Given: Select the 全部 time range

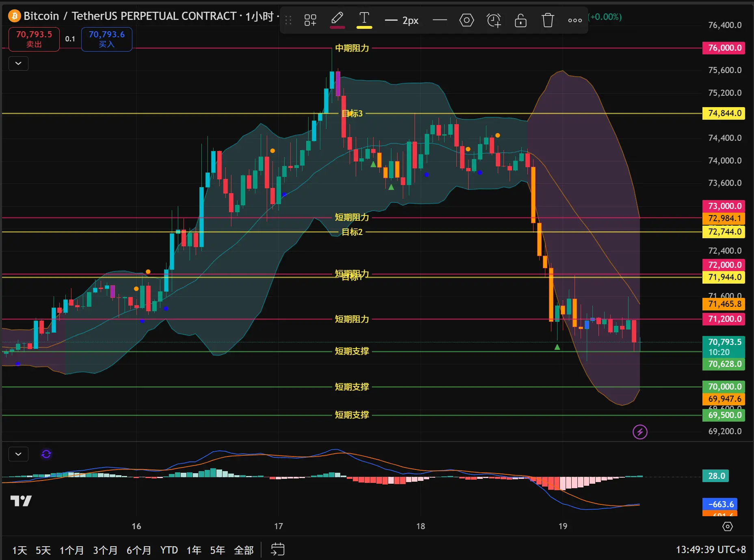Looking at the screenshot, I should pyautogui.click(x=244, y=550).
